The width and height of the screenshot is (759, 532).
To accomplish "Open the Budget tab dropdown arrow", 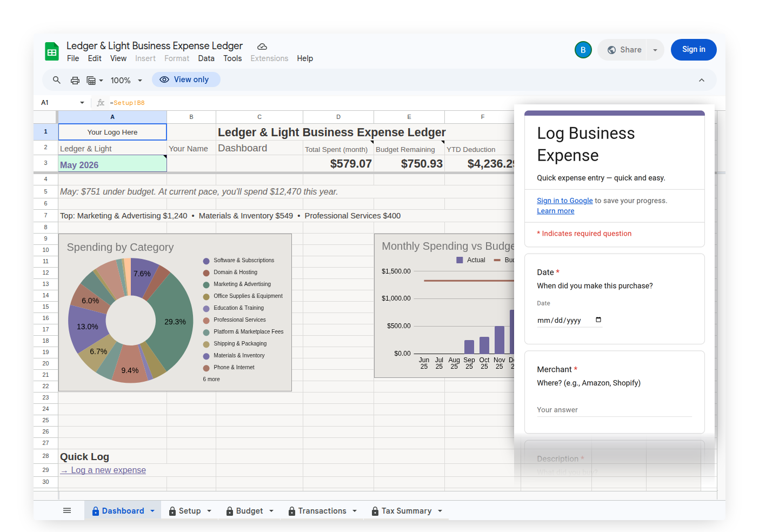I will click(271, 511).
